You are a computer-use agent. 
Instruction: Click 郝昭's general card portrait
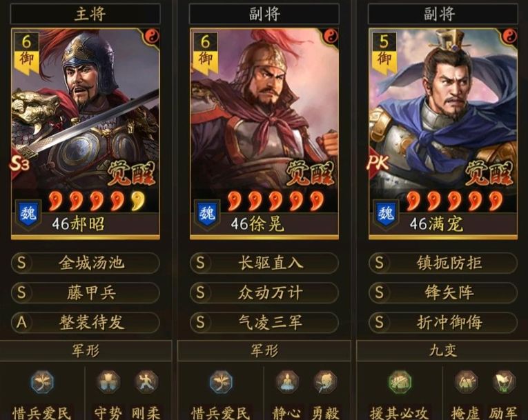pos(85,134)
